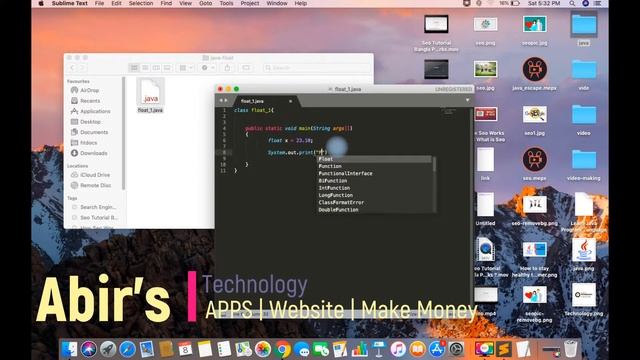The width and height of the screenshot is (640, 360).
Task: Switch Finder to column view
Action: [156, 68]
